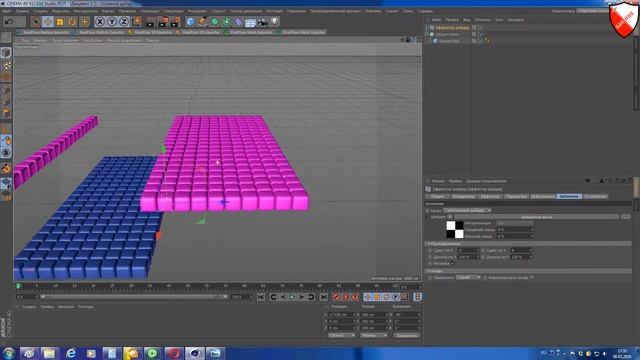This screenshot has height=360, width=640.
Task: Add a blue cube primitive object
Action: click(190, 21)
